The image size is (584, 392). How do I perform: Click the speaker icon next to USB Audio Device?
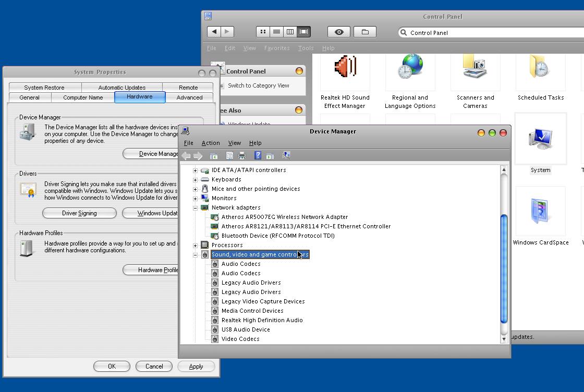pos(214,329)
